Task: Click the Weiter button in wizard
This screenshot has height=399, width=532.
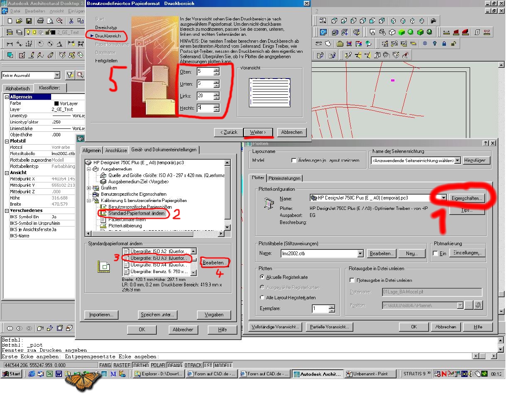Action: point(258,132)
